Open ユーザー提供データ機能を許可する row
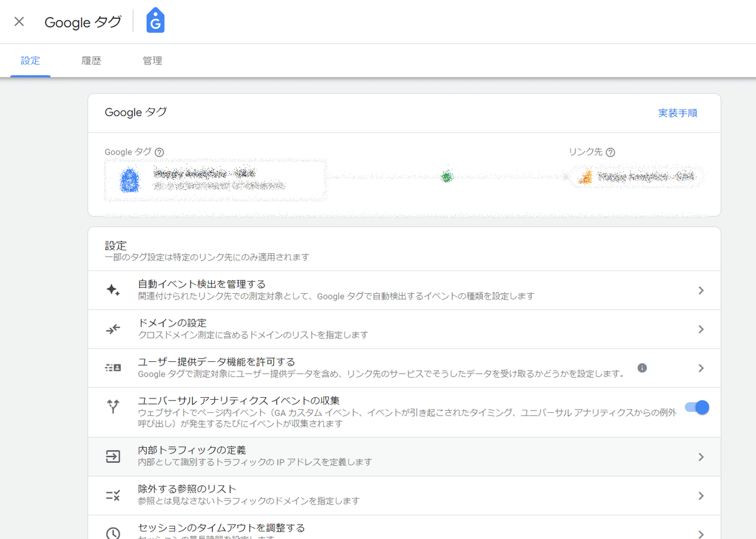This screenshot has width=756, height=539. click(404, 368)
